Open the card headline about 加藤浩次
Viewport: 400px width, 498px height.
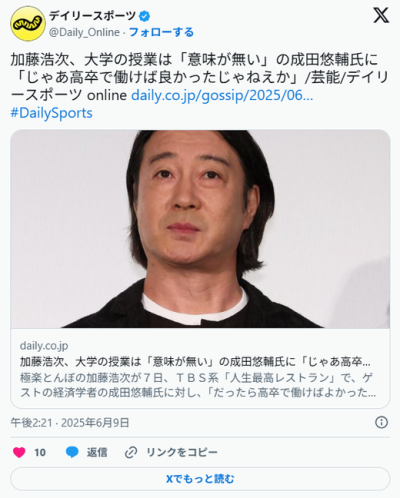coord(195,362)
